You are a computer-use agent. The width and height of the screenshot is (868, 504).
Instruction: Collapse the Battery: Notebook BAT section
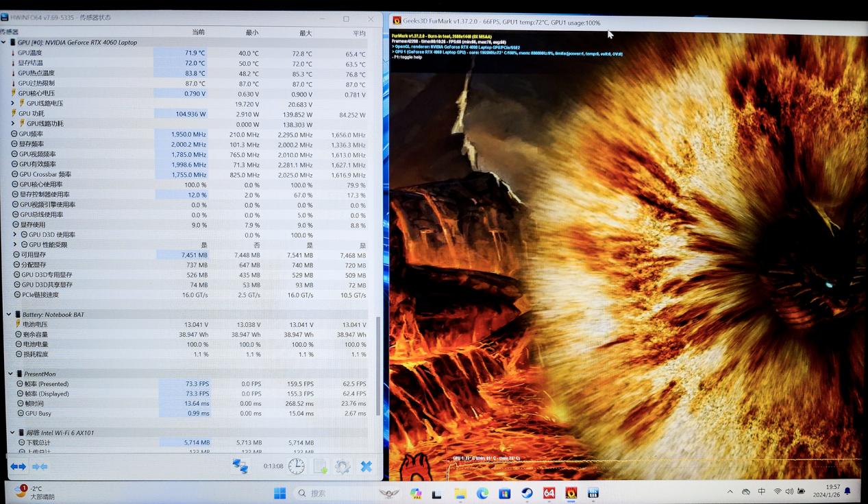(x=10, y=315)
